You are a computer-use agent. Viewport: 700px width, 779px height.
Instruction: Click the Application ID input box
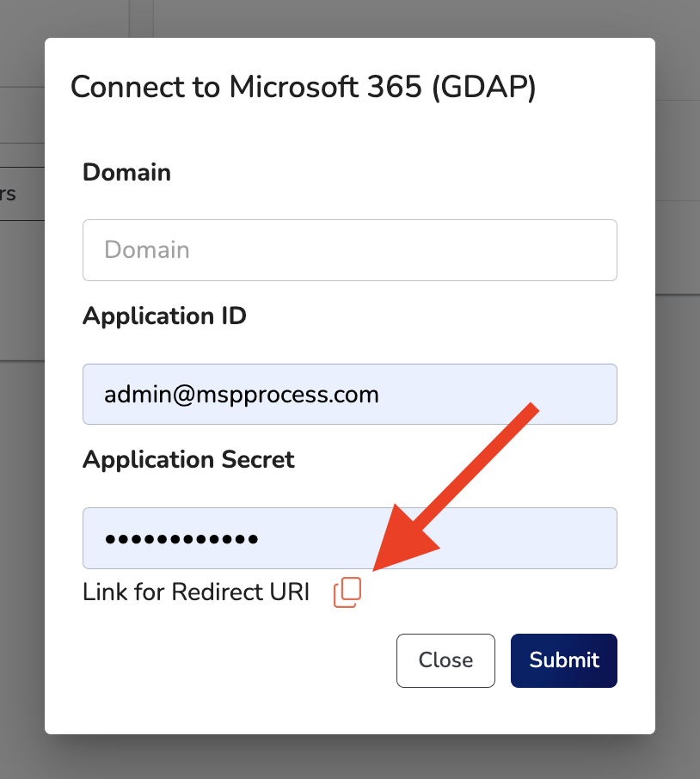[349, 394]
